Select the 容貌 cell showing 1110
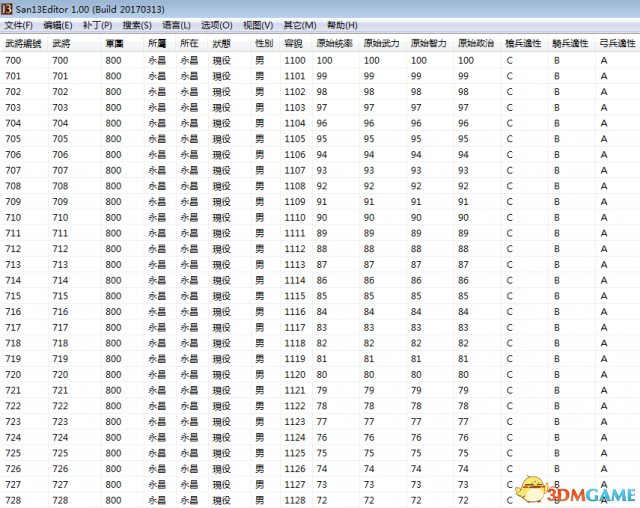Screen dimensions: 640x508 pos(295,217)
